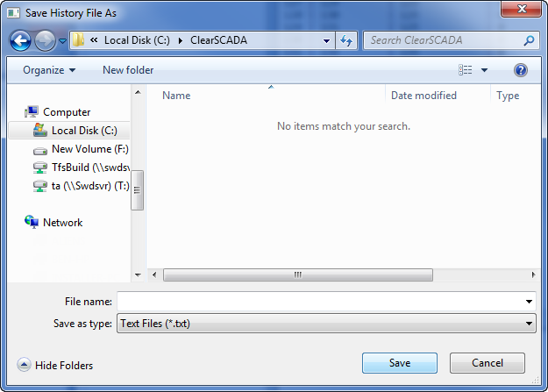The height and width of the screenshot is (392, 548).
Task: Open the Organize menu
Action: pyautogui.click(x=49, y=70)
